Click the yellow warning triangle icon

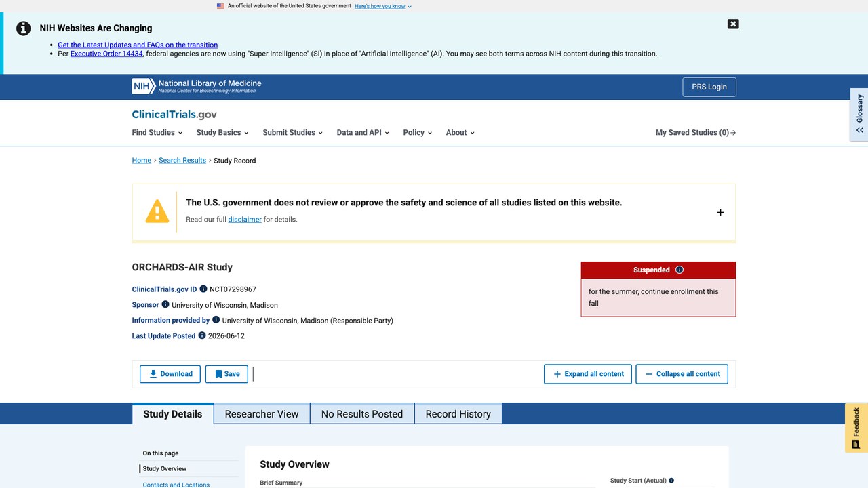pos(157,211)
